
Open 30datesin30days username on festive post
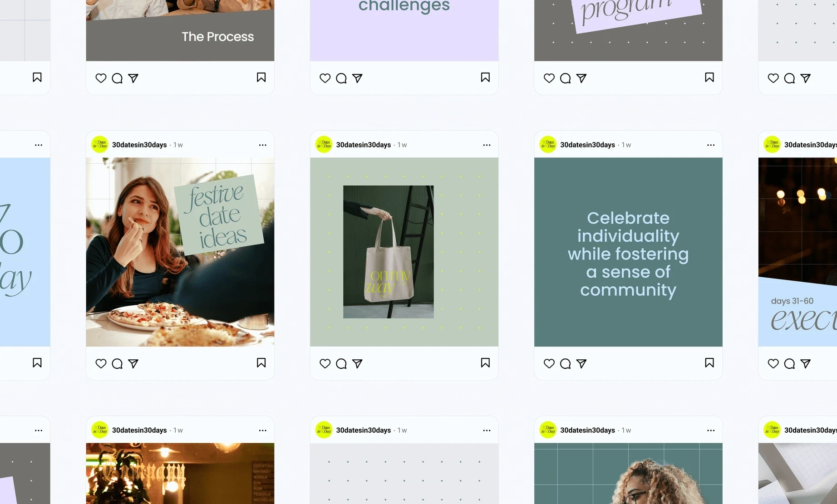[x=139, y=145]
